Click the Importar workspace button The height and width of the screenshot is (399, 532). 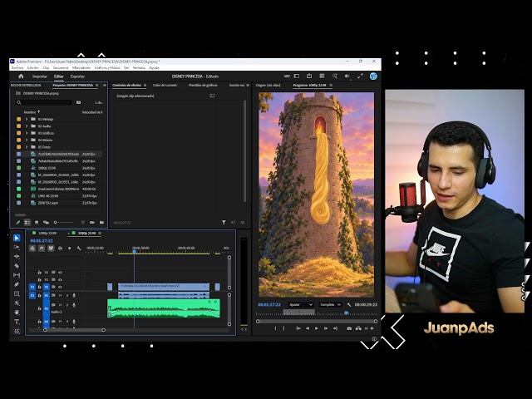(40, 76)
